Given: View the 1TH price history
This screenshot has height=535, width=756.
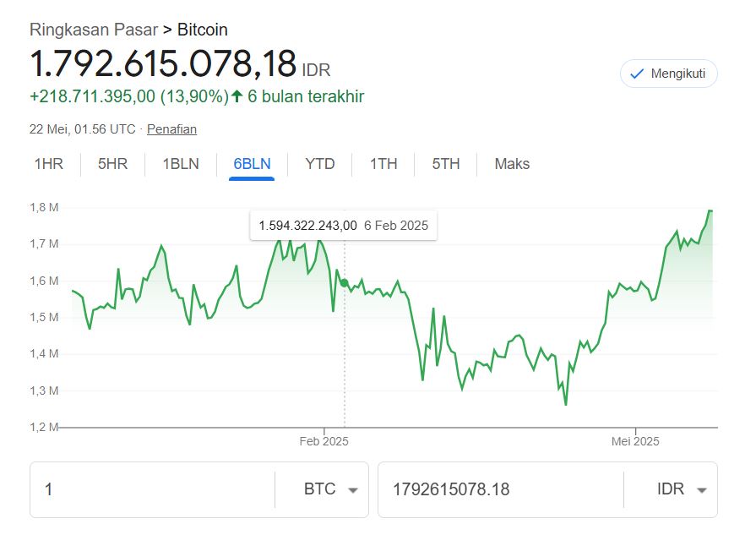Looking at the screenshot, I should 383,164.
